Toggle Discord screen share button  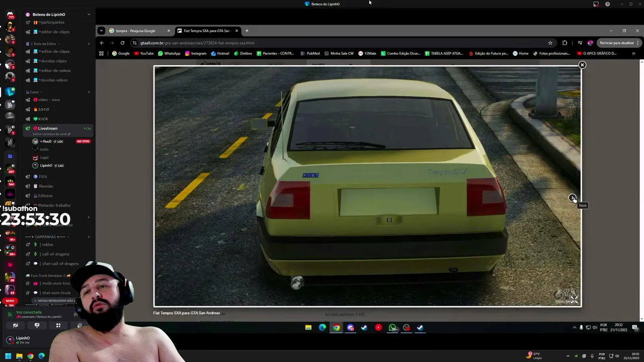point(37,325)
